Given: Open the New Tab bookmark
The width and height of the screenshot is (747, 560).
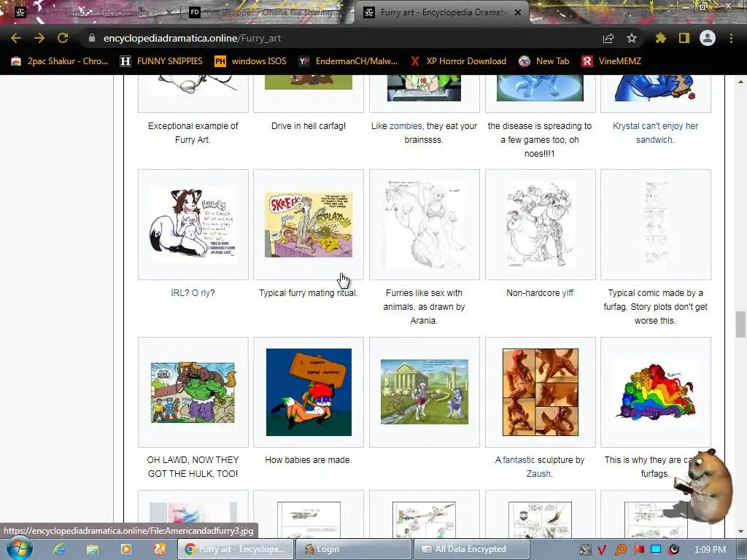Looking at the screenshot, I should click(x=544, y=61).
